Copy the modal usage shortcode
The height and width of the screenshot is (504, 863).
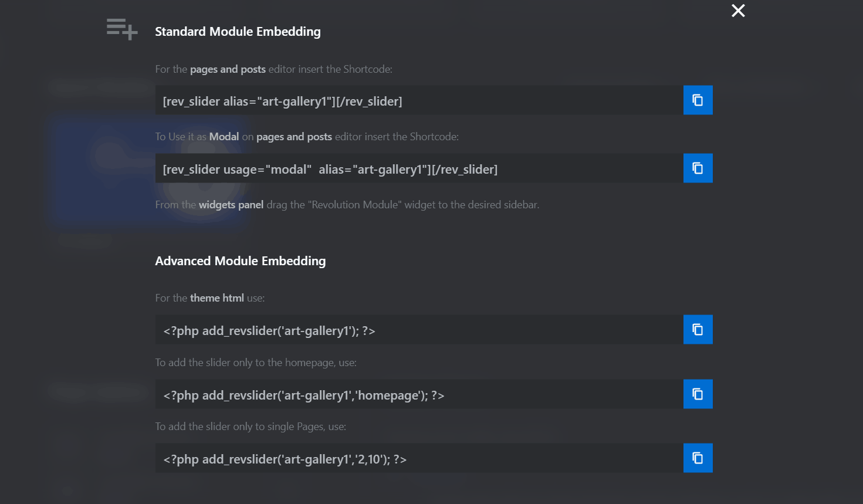698,168
